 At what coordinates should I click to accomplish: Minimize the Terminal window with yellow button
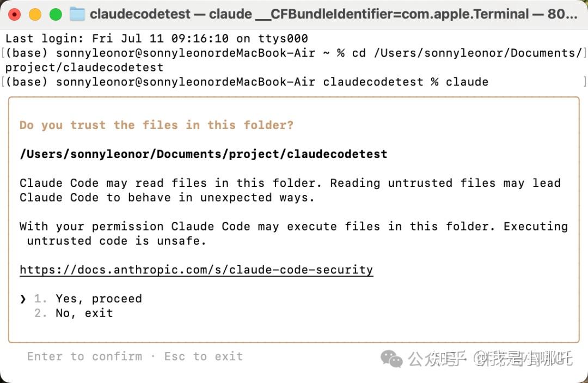coord(35,14)
